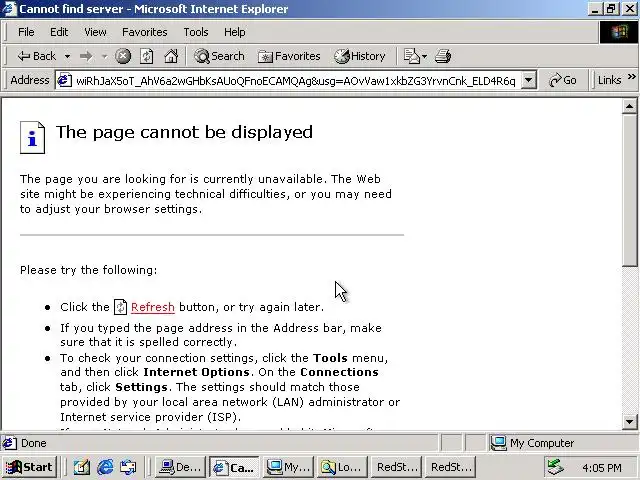Image resolution: width=640 pixels, height=480 pixels.
Task: Open the Search pane
Action: (x=219, y=56)
